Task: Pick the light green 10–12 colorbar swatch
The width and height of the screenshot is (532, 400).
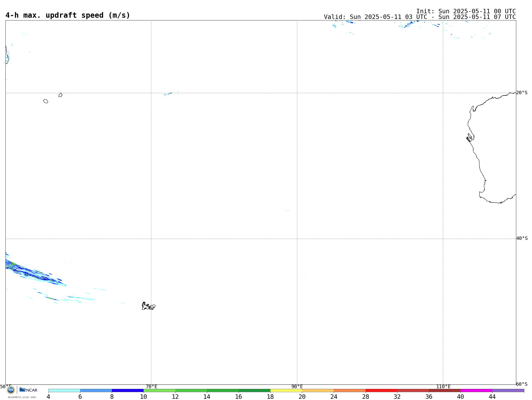Action: (159, 390)
